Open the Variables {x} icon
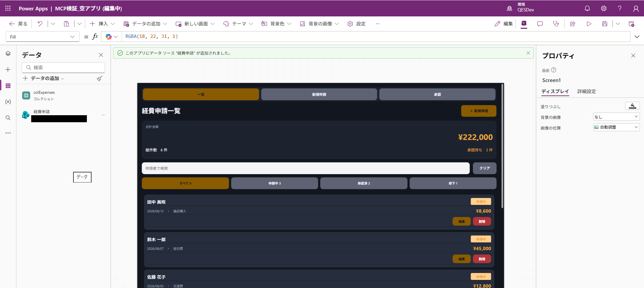644x288 pixels. [8, 102]
